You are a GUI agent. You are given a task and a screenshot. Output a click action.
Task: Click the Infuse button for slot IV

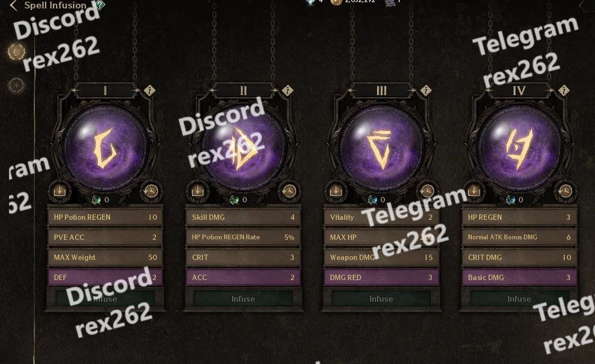519,299
